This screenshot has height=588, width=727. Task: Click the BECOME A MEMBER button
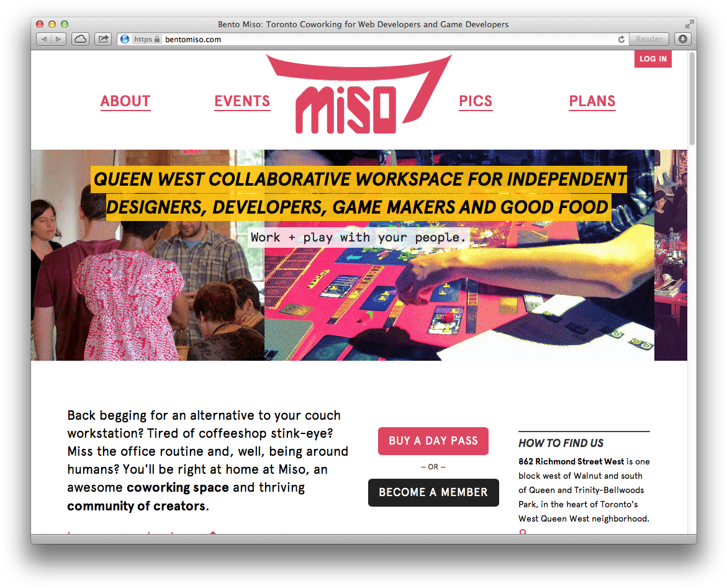pos(433,492)
